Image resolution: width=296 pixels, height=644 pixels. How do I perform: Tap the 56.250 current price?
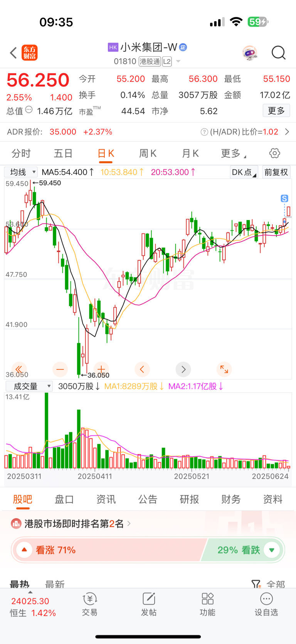click(x=38, y=80)
